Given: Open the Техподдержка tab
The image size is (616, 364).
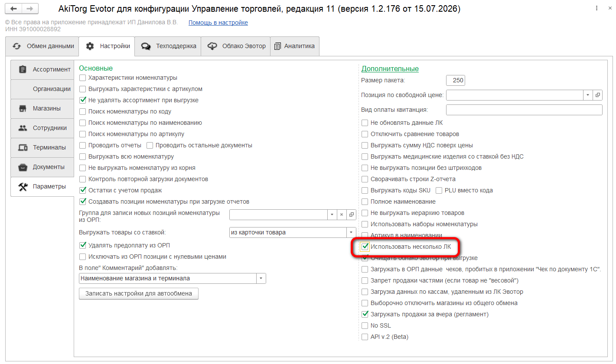Looking at the screenshot, I should click(168, 46).
